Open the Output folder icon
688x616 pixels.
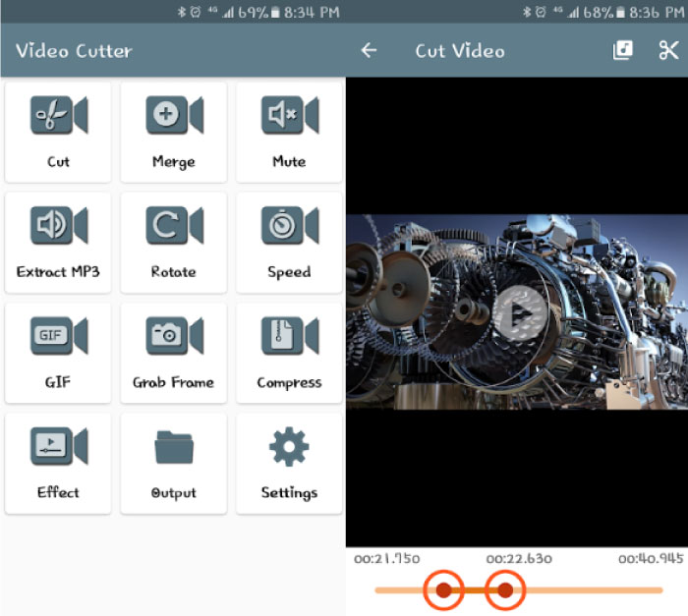pos(174,447)
